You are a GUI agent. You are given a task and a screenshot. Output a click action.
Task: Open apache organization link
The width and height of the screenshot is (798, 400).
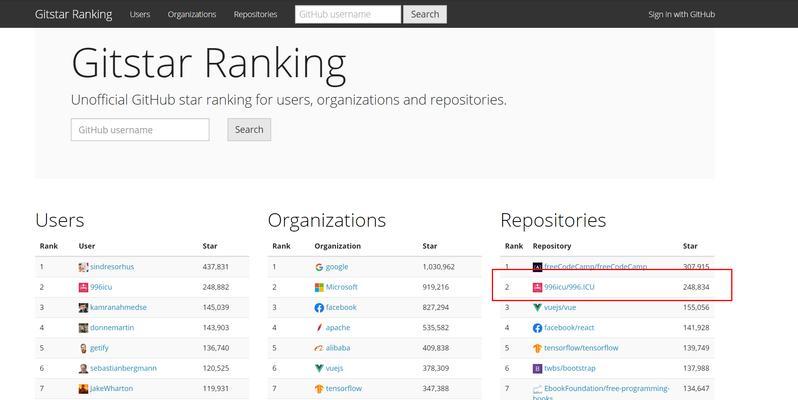click(x=338, y=328)
